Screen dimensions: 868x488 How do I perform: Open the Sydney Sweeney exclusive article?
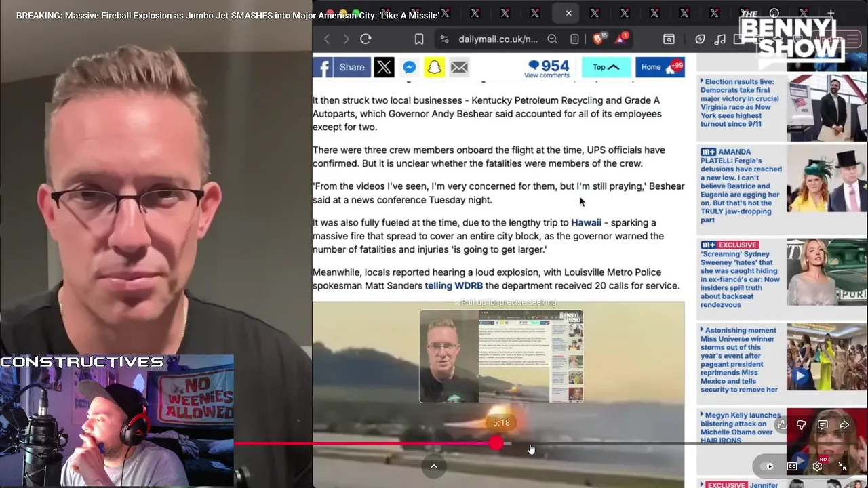pos(741,274)
